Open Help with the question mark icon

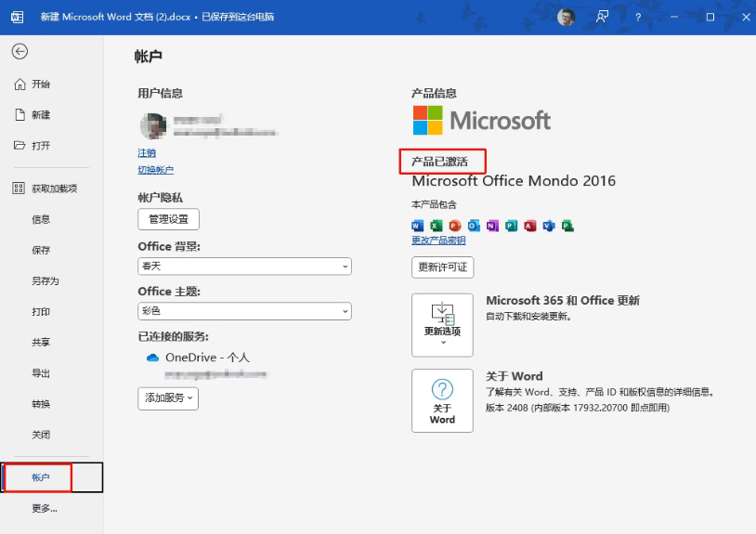pyautogui.click(x=638, y=18)
